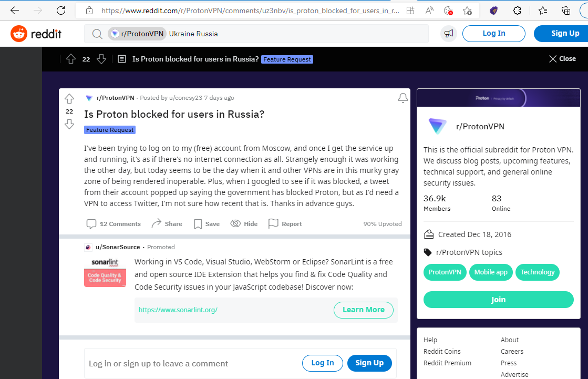Upvote the Proton blocked in Russia post
The image size is (588, 379).
point(69,99)
